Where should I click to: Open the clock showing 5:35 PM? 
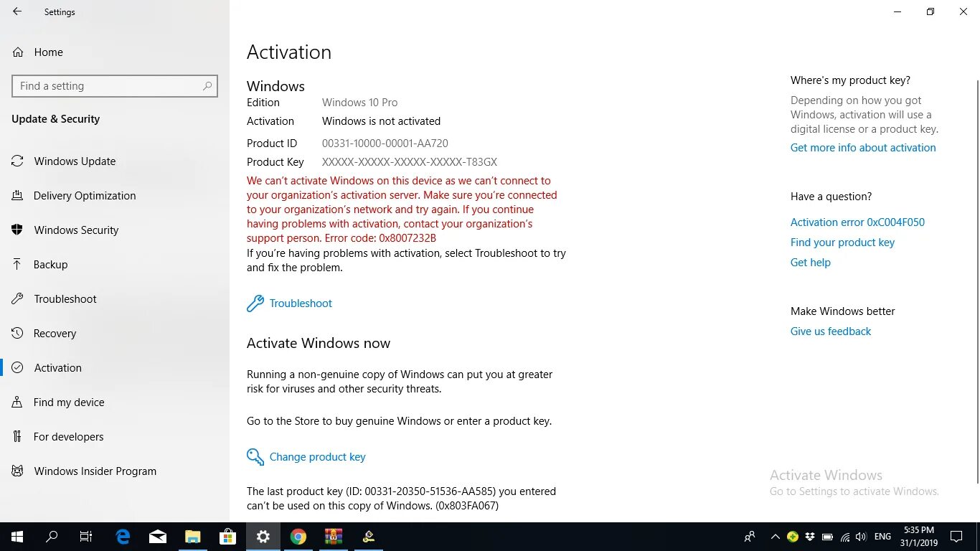tap(919, 537)
